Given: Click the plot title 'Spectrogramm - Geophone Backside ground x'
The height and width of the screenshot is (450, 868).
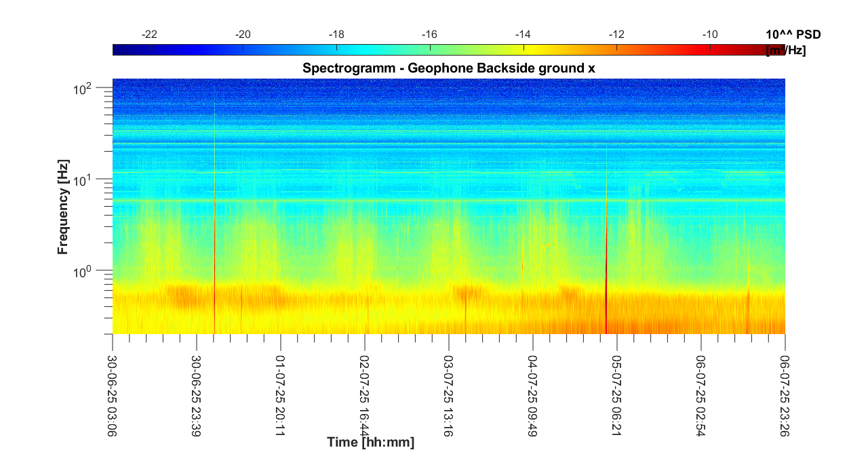Looking at the screenshot, I should (448, 68).
